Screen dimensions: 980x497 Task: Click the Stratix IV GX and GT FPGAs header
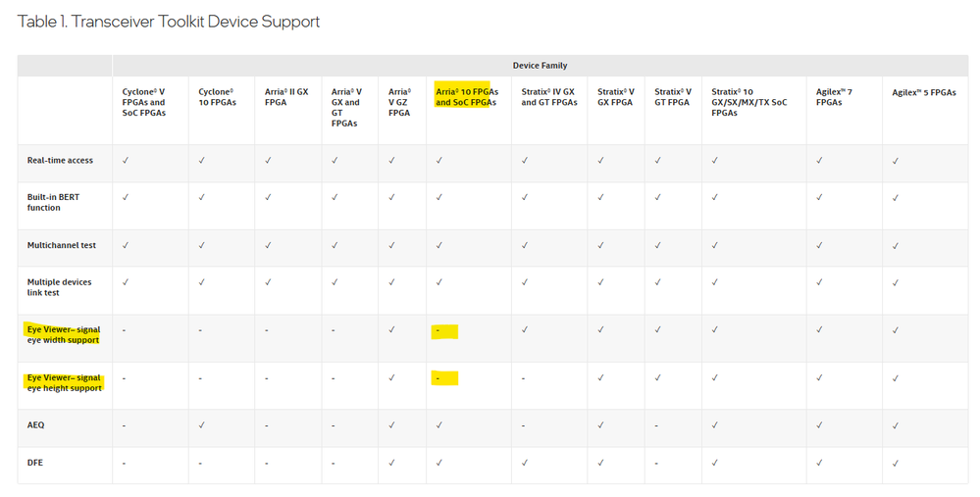pyautogui.click(x=548, y=97)
